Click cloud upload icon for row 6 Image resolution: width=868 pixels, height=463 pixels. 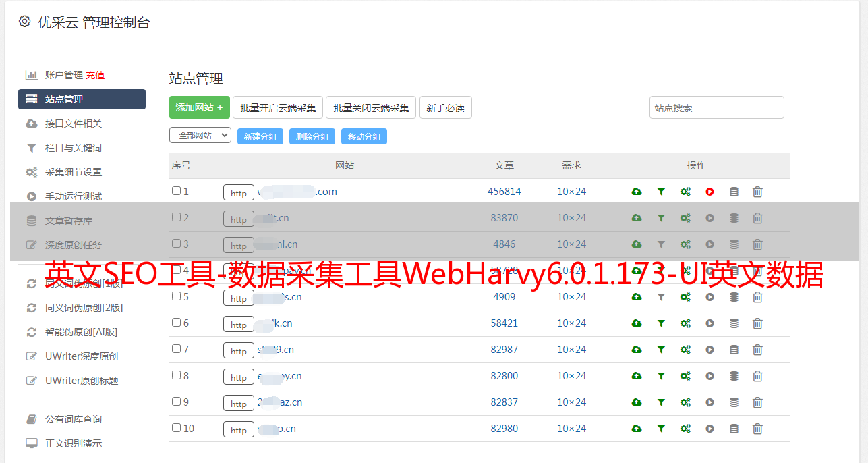pos(637,323)
